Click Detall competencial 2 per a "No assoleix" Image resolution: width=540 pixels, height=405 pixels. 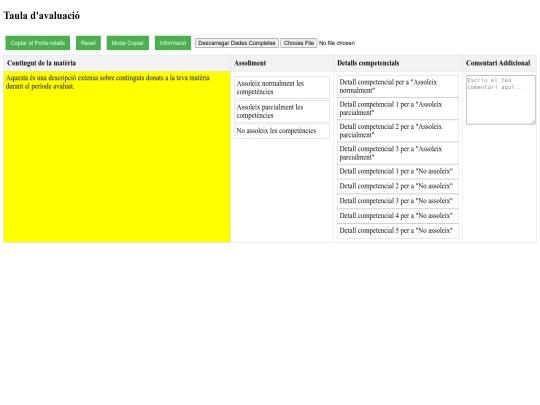[398, 187]
